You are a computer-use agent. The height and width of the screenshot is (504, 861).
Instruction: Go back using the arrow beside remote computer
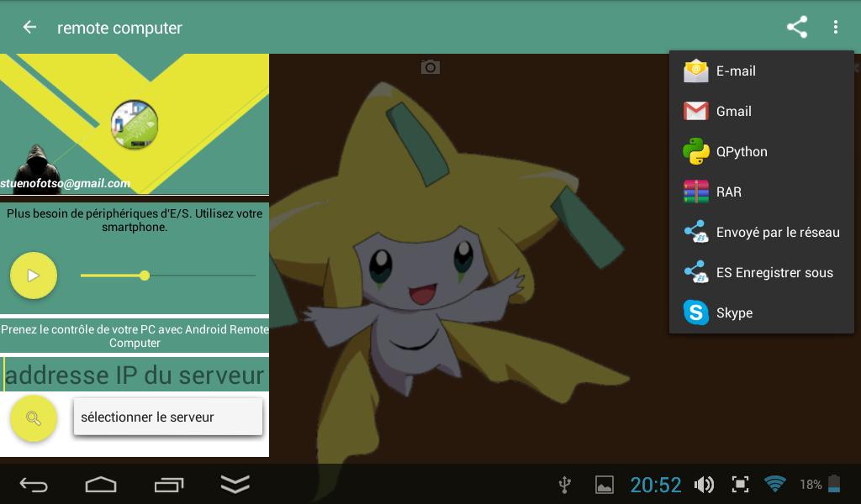[29, 27]
